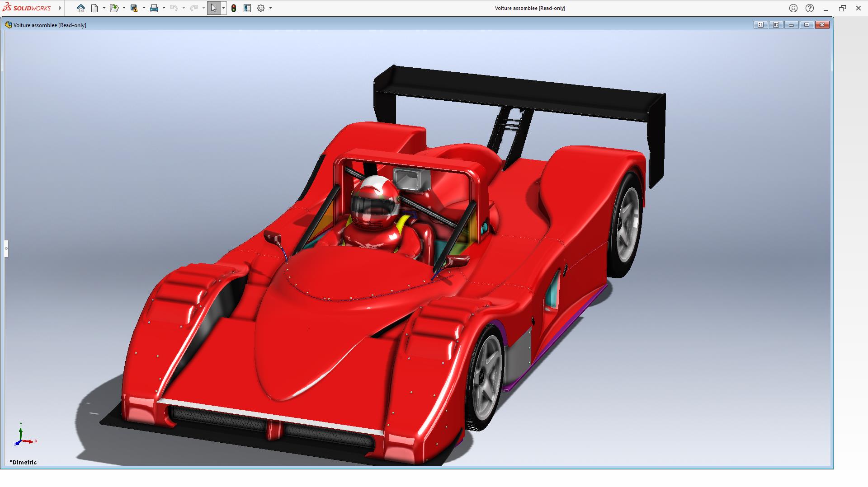Open the user login account icon
868x487 pixels.
pyautogui.click(x=793, y=8)
